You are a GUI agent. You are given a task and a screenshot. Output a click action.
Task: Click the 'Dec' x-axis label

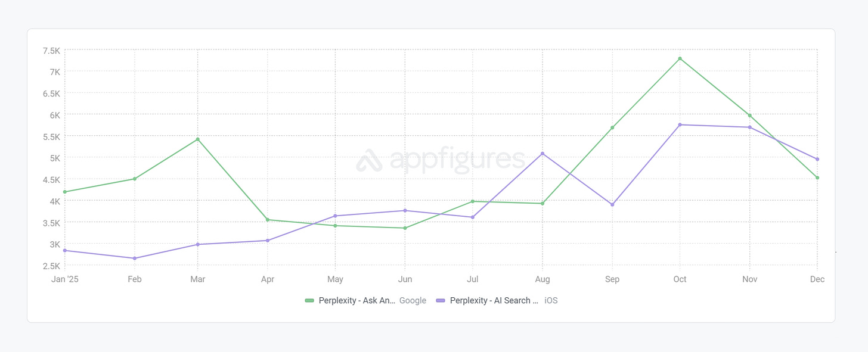[817, 279]
